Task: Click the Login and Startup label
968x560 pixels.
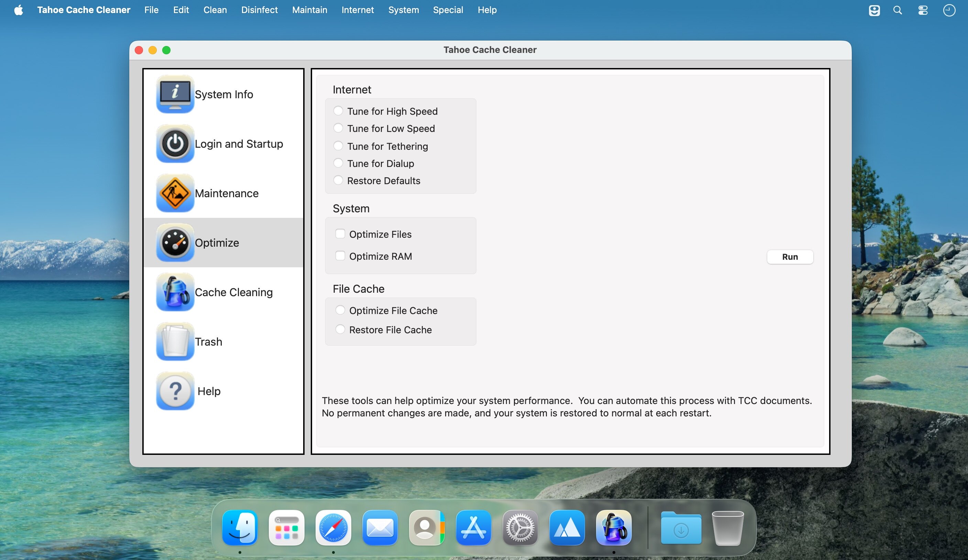Action: pos(239,144)
